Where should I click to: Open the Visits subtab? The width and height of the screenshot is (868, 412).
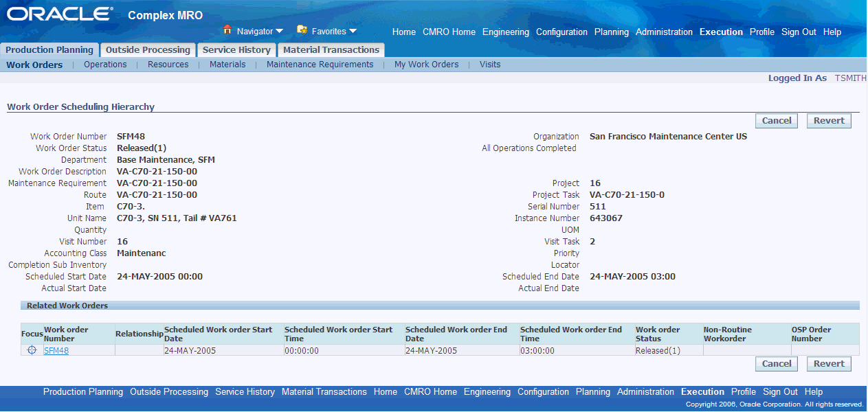490,65
